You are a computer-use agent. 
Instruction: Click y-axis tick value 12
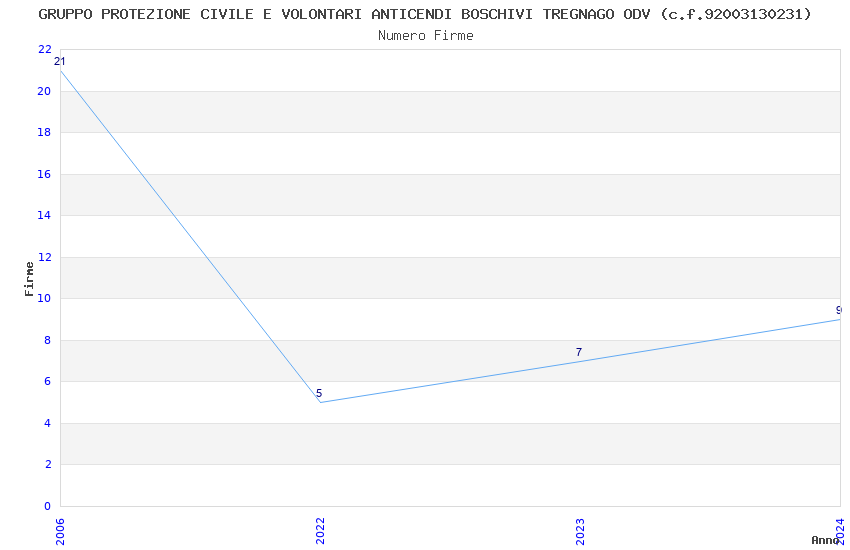[x=44, y=257]
